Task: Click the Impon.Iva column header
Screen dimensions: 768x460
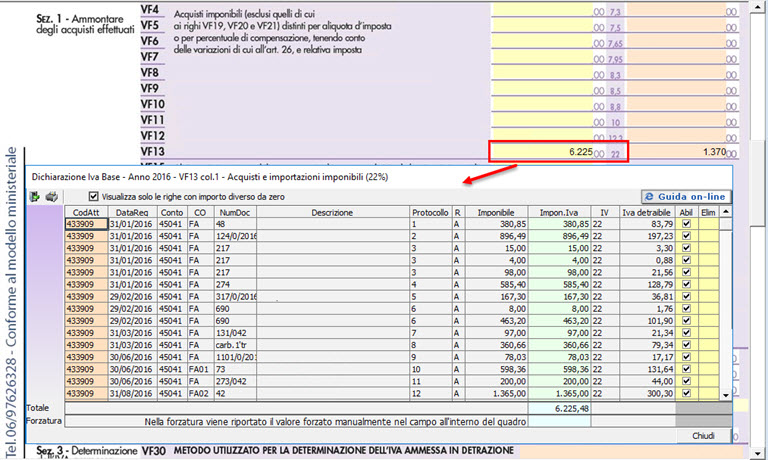Action: click(x=559, y=213)
